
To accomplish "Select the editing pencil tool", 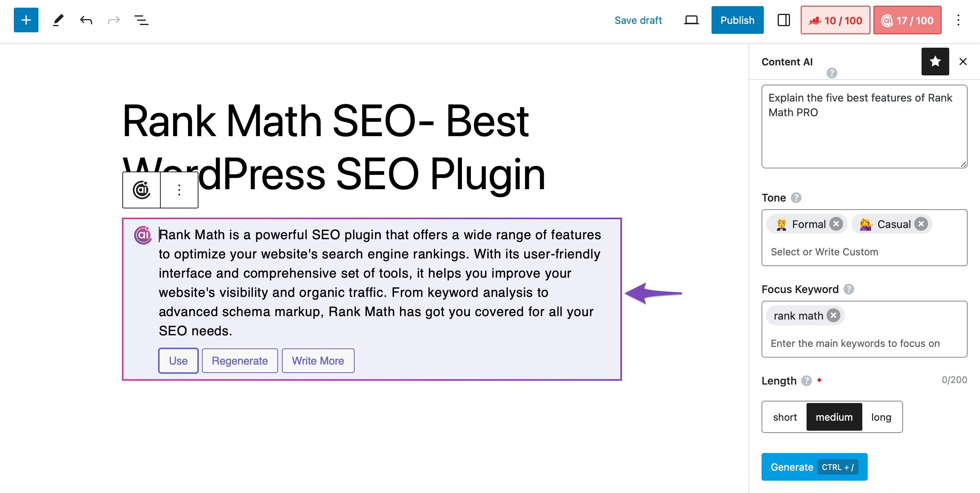I will [x=58, y=20].
